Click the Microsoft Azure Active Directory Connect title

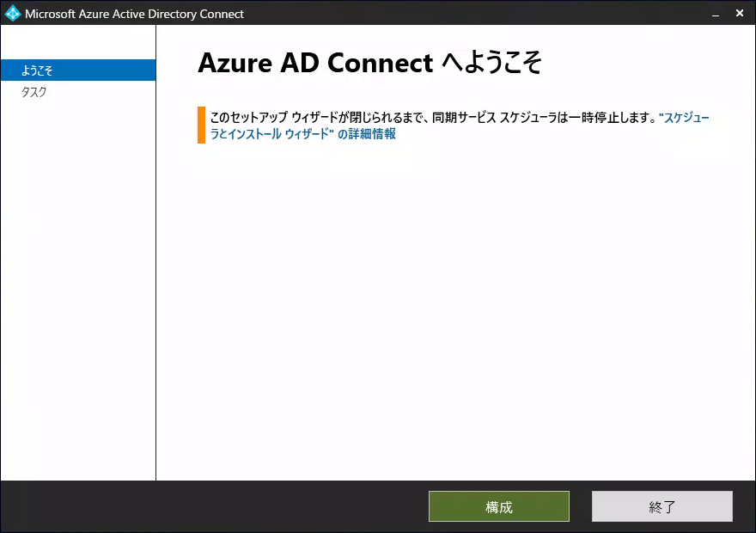point(134,14)
